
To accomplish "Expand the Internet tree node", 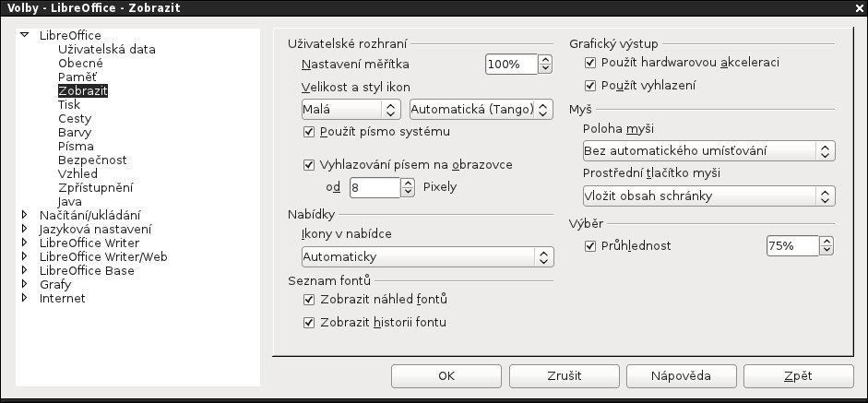I will pyautogui.click(x=24, y=298).
